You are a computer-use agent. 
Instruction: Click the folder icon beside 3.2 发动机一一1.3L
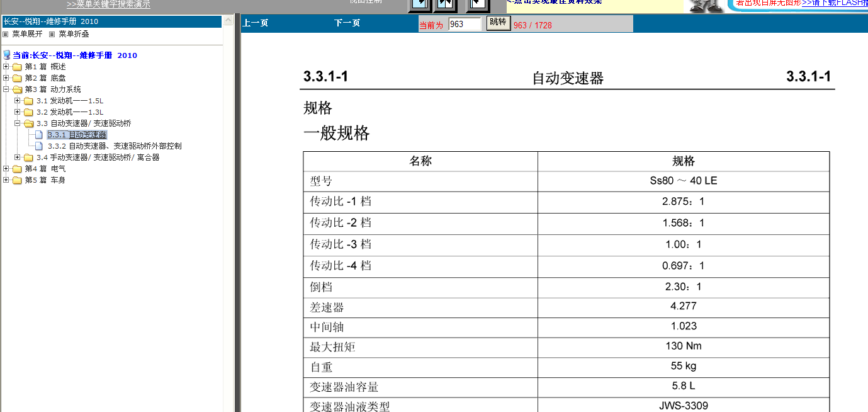pos(28,112)
